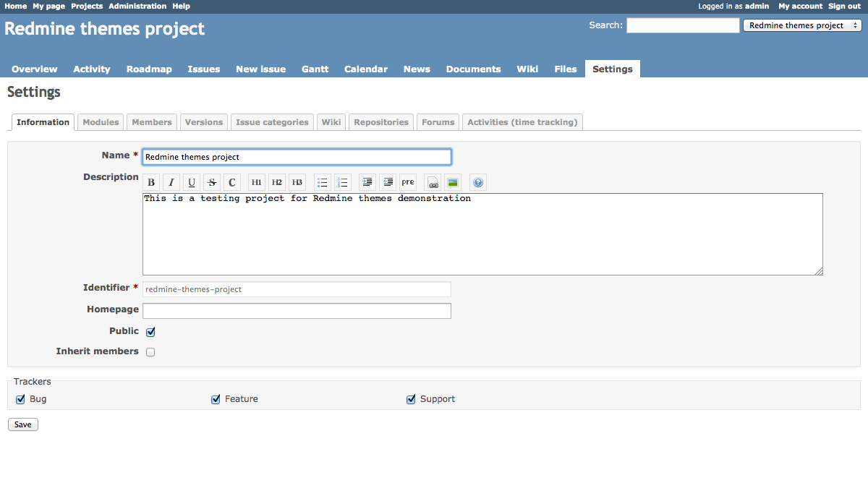Screen dimensions: 868x496
Task: Remove block quote formatting in description
Action: [388, 182]
